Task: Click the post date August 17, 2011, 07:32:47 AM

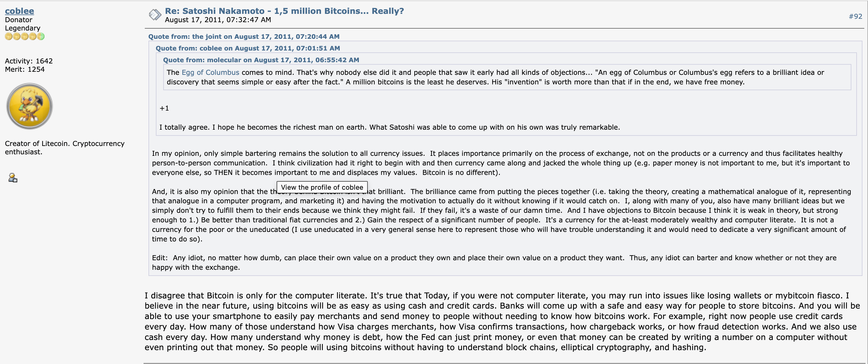Action: [x=218, y=20]
